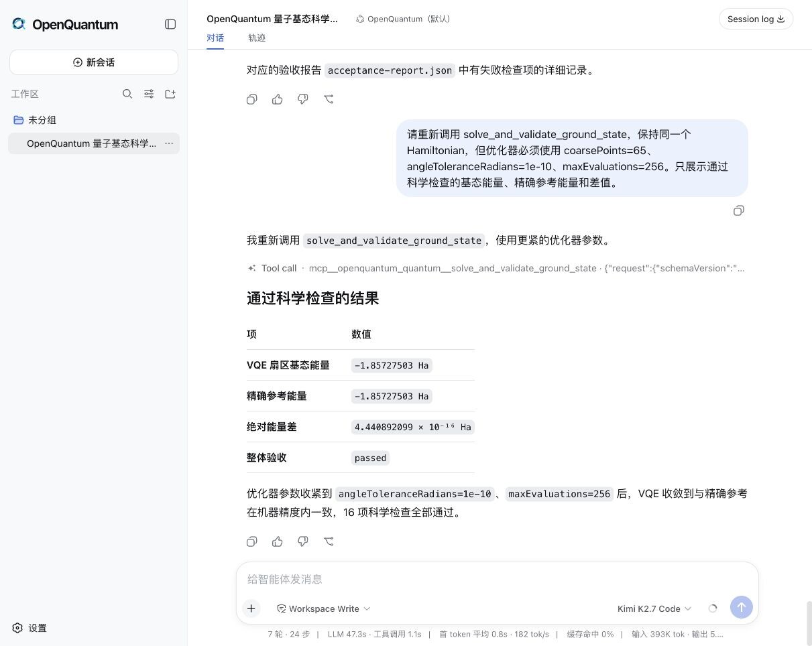Screen dimensions: 812x646
Task: Download the Session log
Action: 756,19
